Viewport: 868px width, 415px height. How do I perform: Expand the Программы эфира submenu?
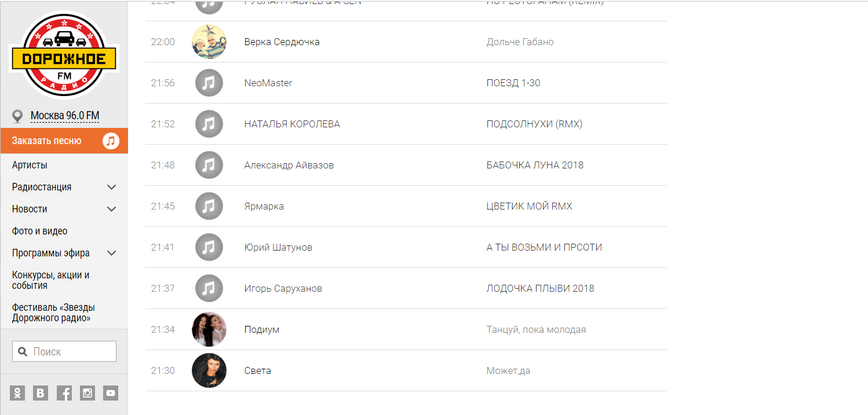coord(112,253)
